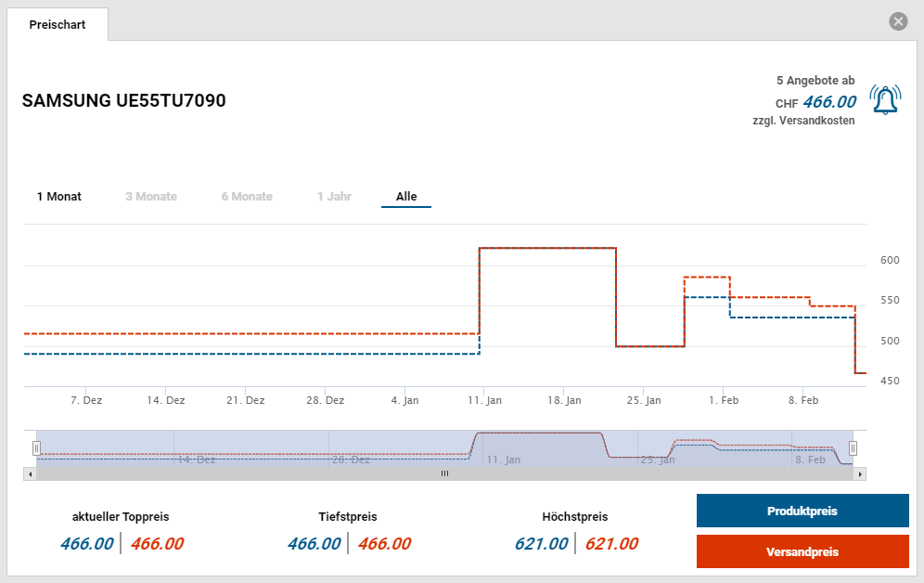Select the Preischart tab
This screenshot has width=924, height=583.
[x=58, y=25]
